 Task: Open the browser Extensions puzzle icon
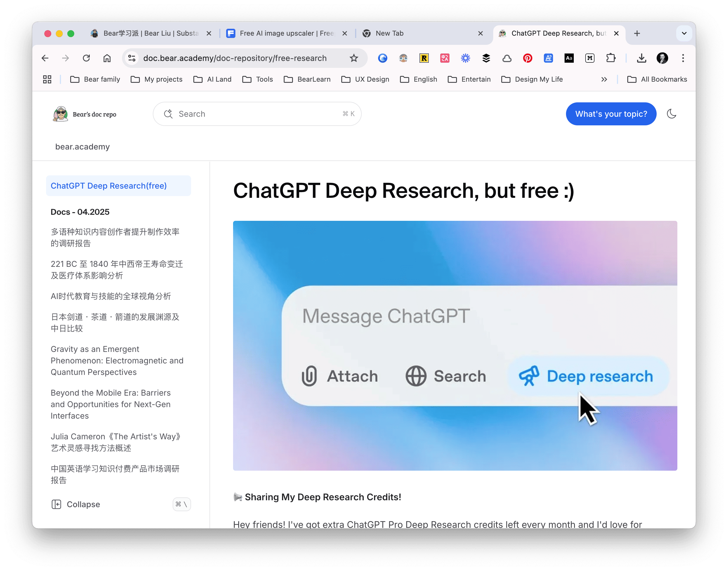611,58
